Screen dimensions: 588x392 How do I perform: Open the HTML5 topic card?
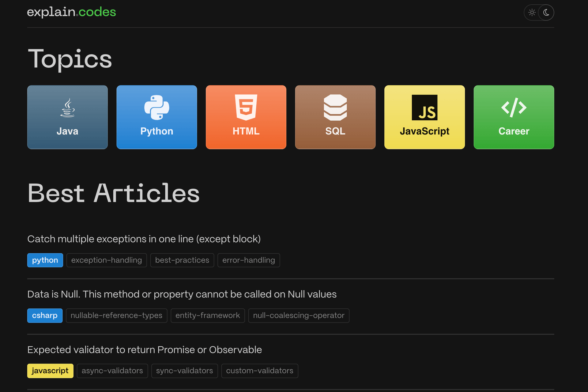coord(246,117)
